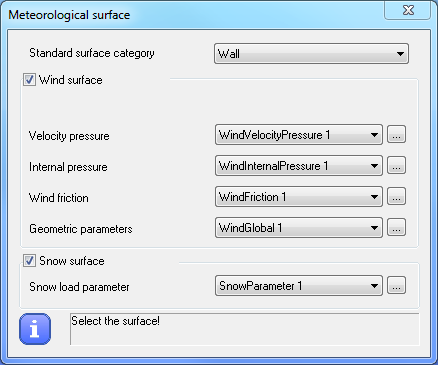
Task: Expand the SnowParameter 1 dropdown
Action: (x=299, y=286)
